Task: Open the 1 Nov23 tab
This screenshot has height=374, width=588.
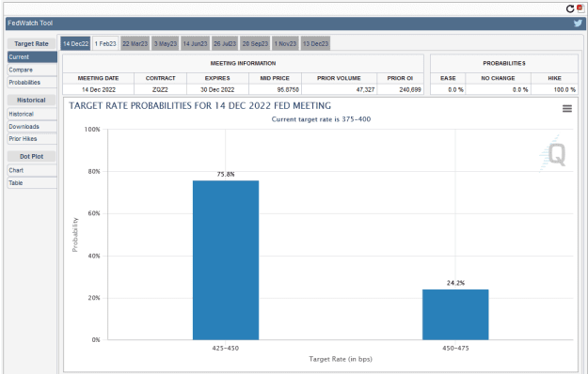Action: pyautogui.click(x=285, y=43)
